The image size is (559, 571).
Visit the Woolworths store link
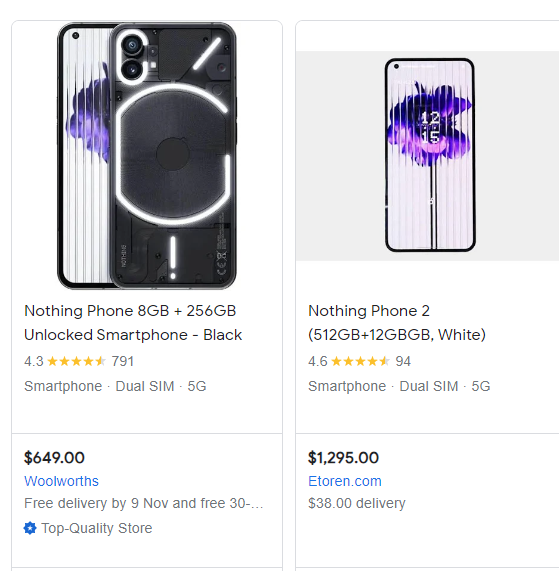tap(61, 481)
